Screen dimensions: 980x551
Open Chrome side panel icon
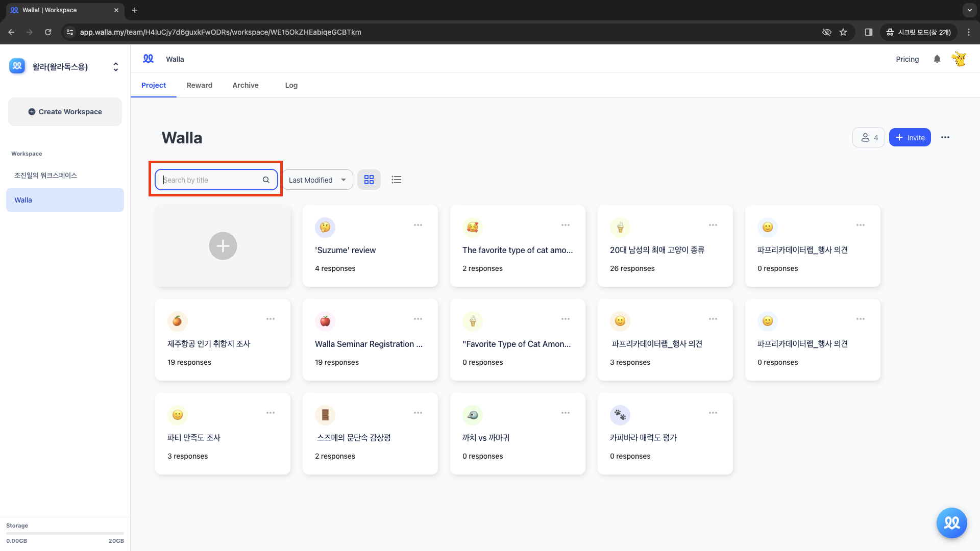[868, 32]
